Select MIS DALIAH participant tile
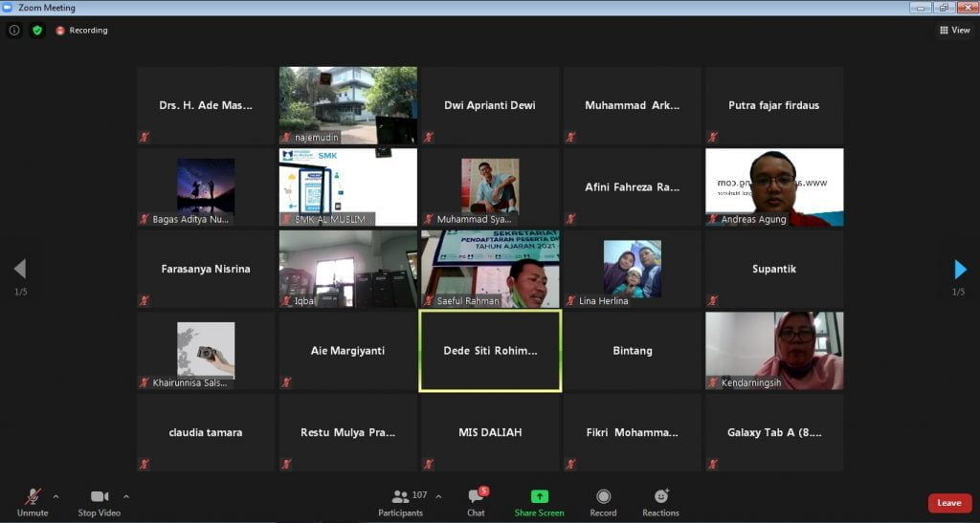Image resolution: width=980 pixels, height=523 pixels. [490, 432]
